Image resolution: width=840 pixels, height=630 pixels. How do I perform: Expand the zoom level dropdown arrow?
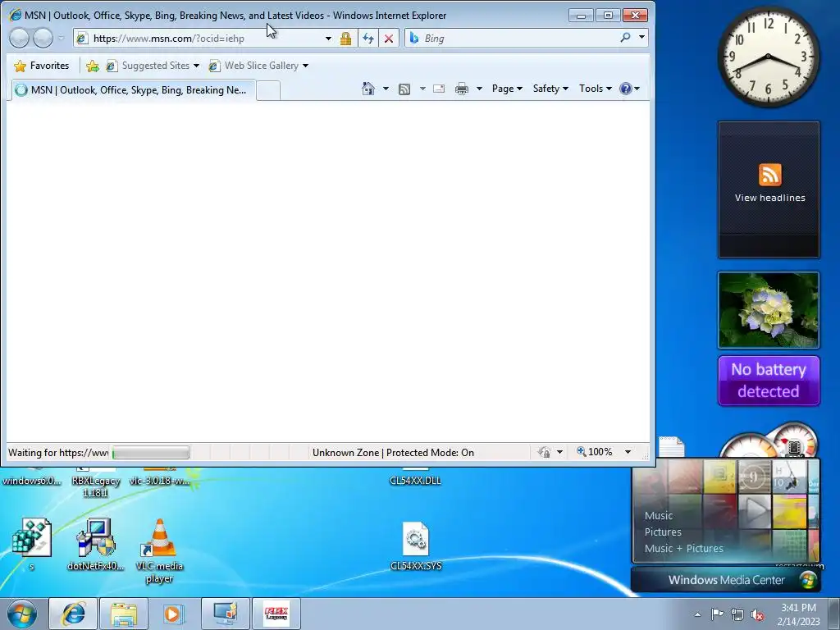[628, 452]
